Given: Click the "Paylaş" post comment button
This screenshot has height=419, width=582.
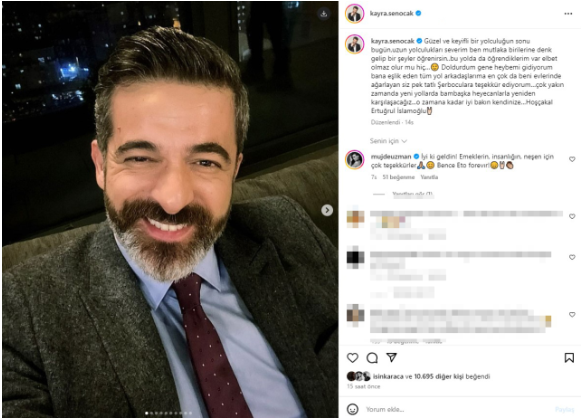Looking at the screenshot, I should tap(564, 409).
